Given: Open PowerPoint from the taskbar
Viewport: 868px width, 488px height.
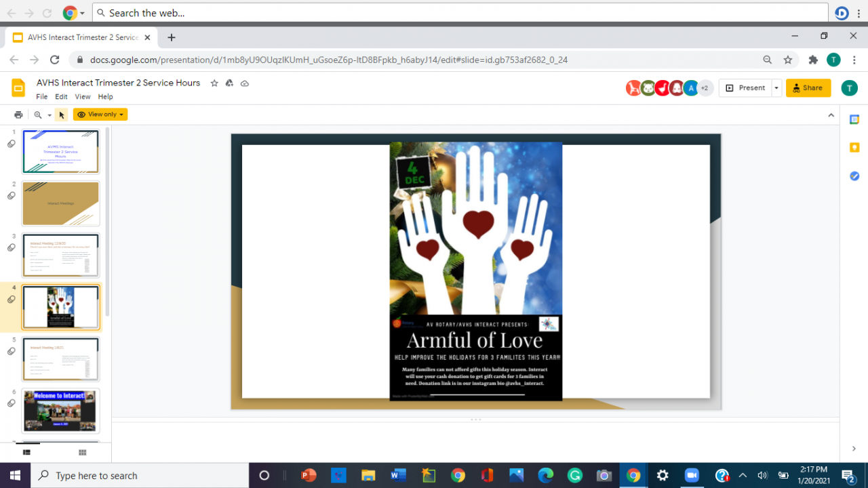Looking at the screenshot, I should coord(309,475).
